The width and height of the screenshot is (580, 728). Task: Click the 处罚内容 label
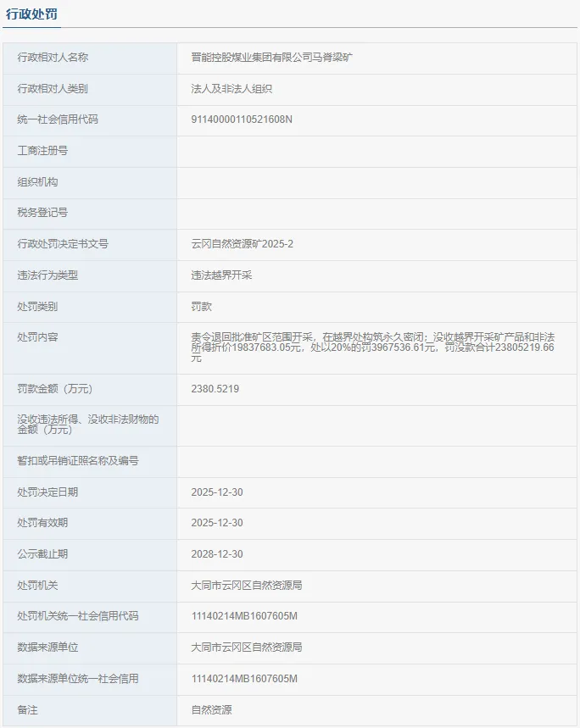point(37,337)
